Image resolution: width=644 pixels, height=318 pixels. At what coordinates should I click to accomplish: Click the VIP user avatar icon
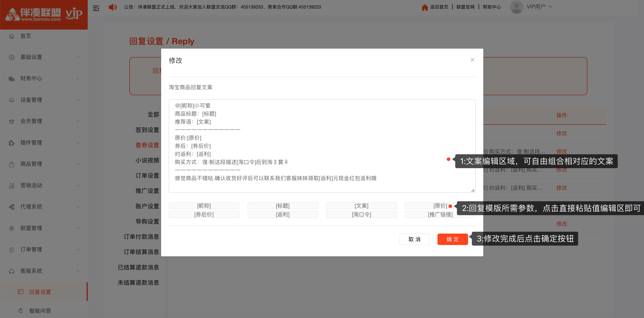click(516, 7)
